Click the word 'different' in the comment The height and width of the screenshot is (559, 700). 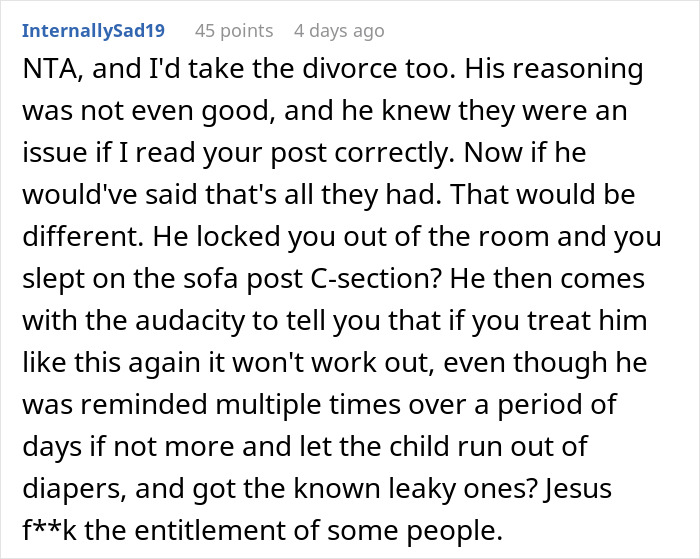tap(78, 237)
